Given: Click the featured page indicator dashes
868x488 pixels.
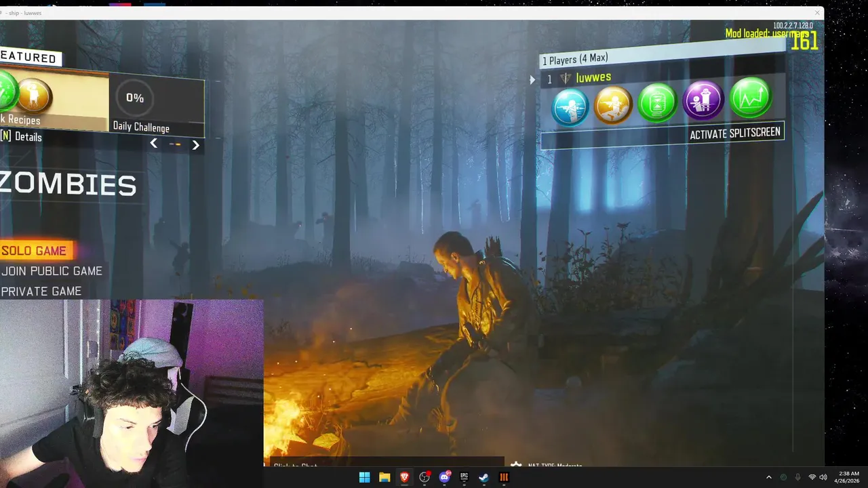Looking at the screenshot, I should 175,144.
